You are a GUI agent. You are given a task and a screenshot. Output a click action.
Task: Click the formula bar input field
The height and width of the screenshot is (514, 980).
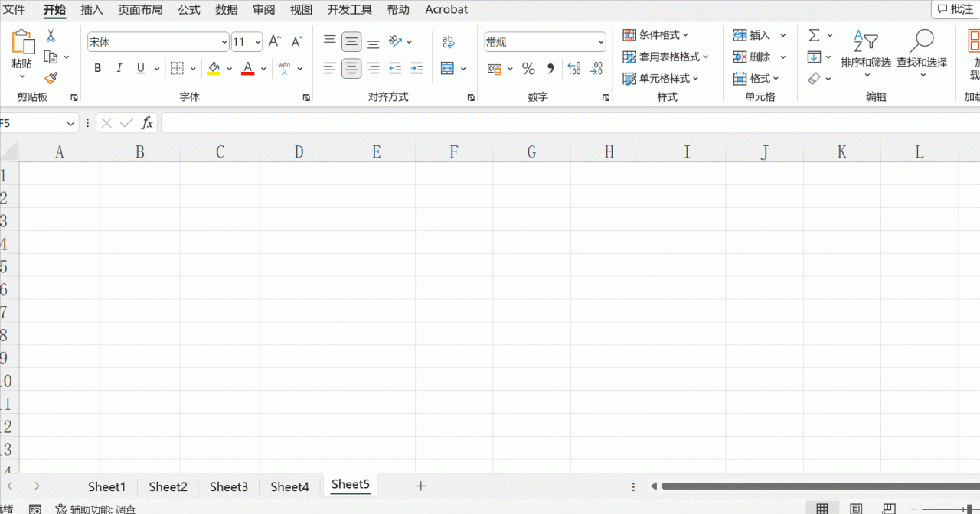(570, 122)
